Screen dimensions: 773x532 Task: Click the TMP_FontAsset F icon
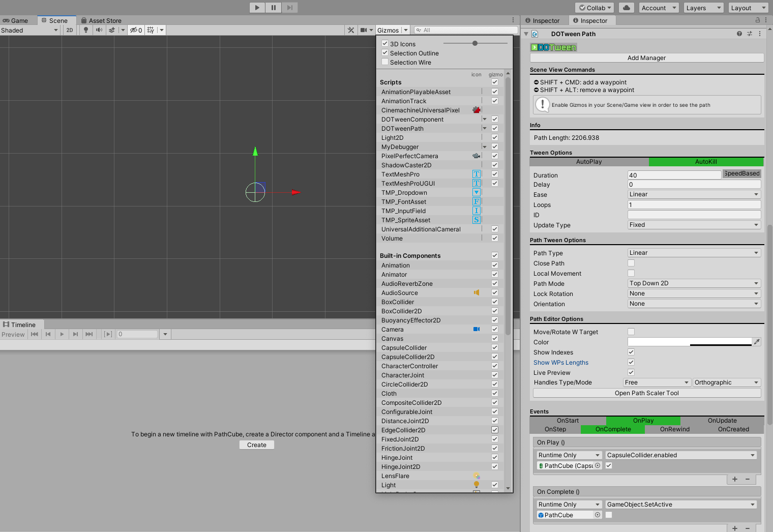[477, 201]
